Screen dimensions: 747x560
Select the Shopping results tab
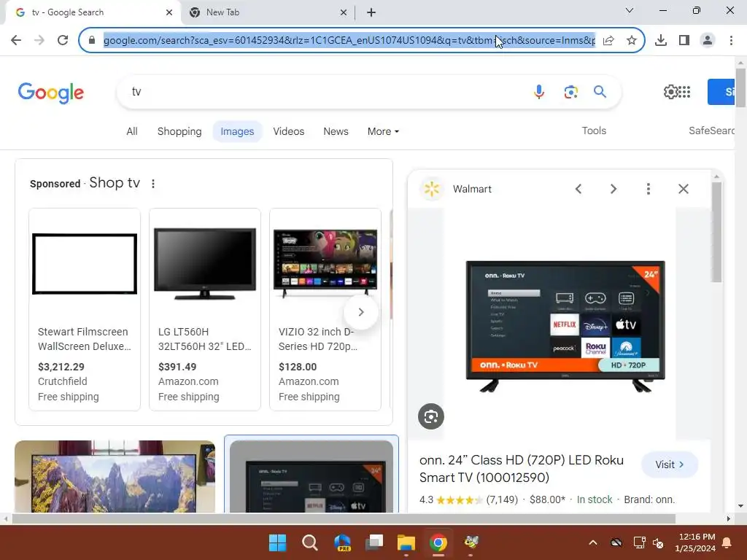coord(179,131)
